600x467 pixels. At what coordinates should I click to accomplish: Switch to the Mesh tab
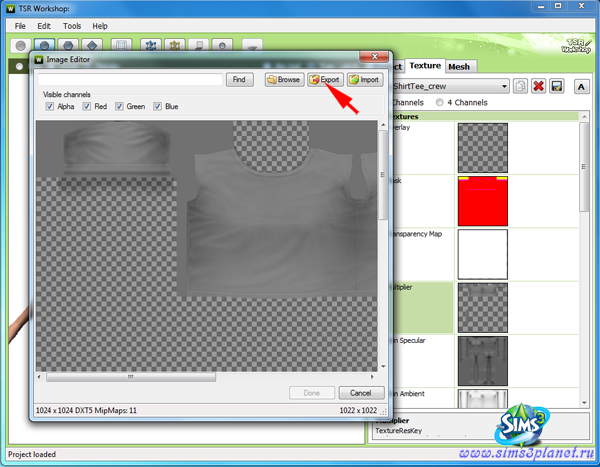(459, 67)
